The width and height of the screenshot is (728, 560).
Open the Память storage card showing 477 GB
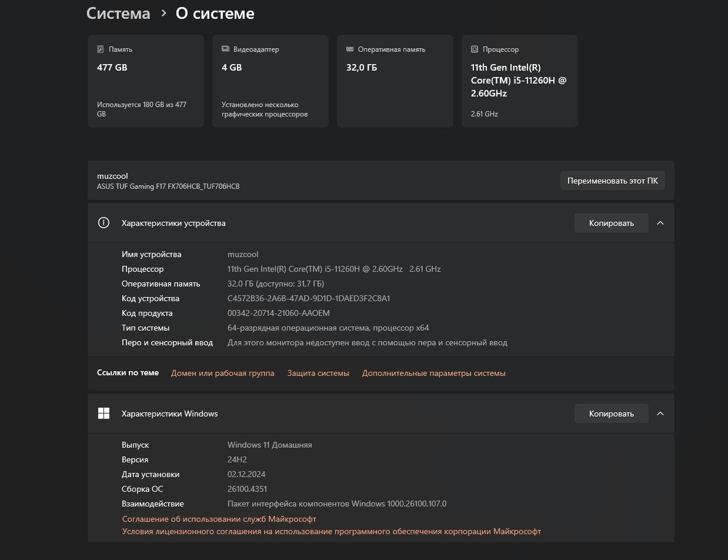click(146, 81)
